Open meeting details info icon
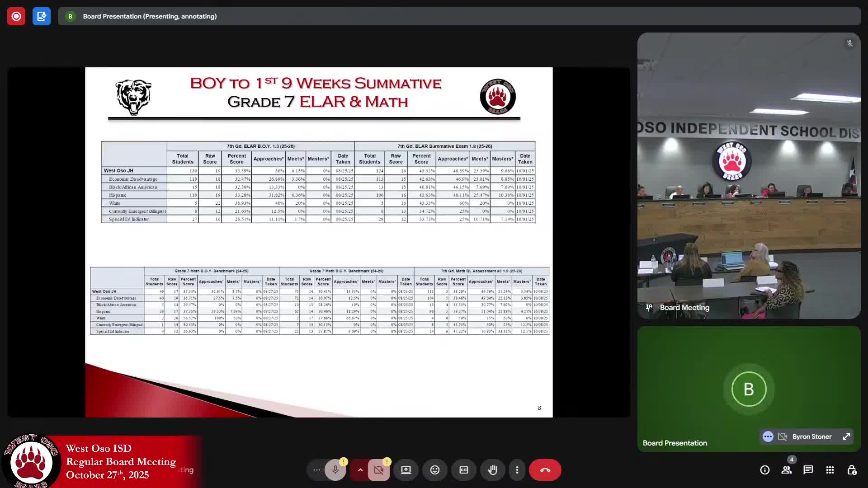Image resolution: width=868 pixels, height=488 pixels. tap(765, 470)
